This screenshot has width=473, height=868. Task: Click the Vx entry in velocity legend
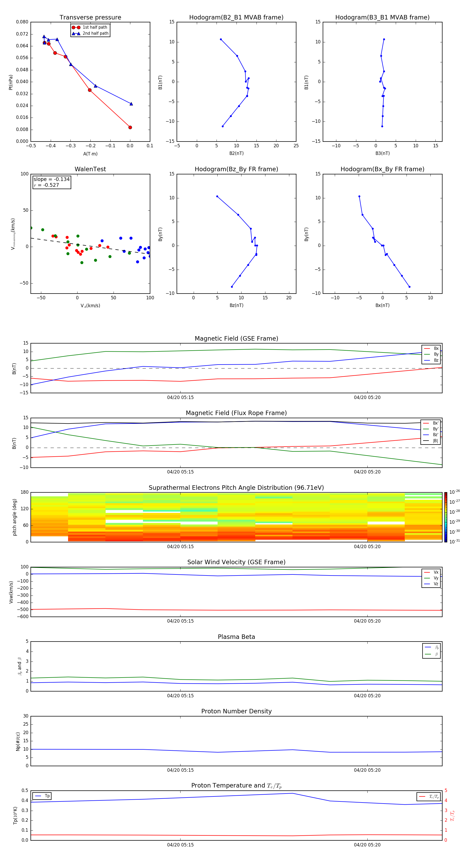click(431, 572)
